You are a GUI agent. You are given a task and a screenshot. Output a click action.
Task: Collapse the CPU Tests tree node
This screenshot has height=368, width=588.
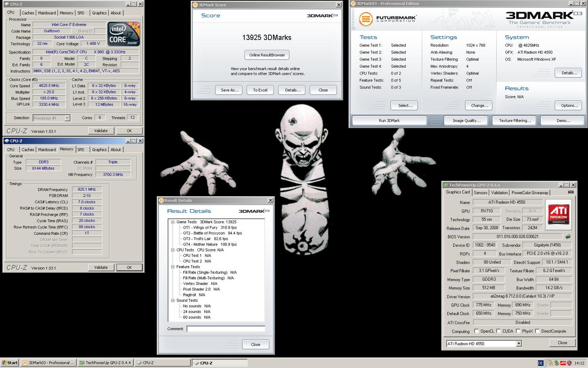click(x=172, y=250)
